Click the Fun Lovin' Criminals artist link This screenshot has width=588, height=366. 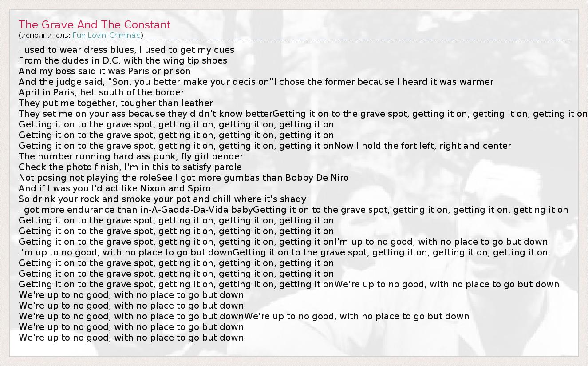point(107,35)
